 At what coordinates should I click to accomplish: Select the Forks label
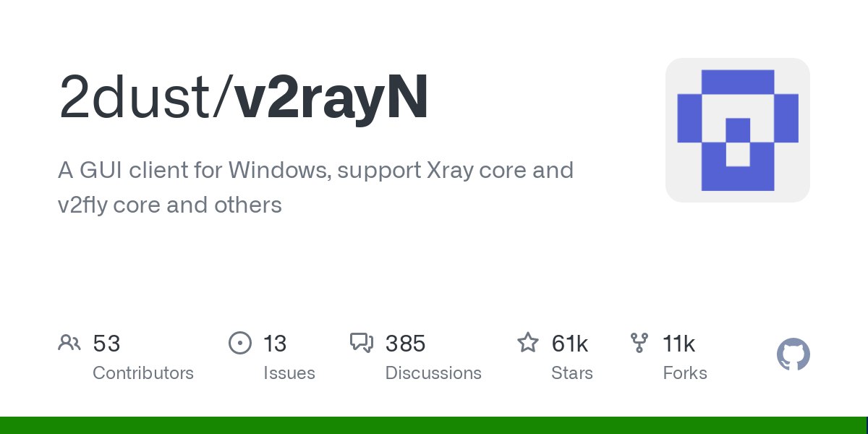[685, 373]
